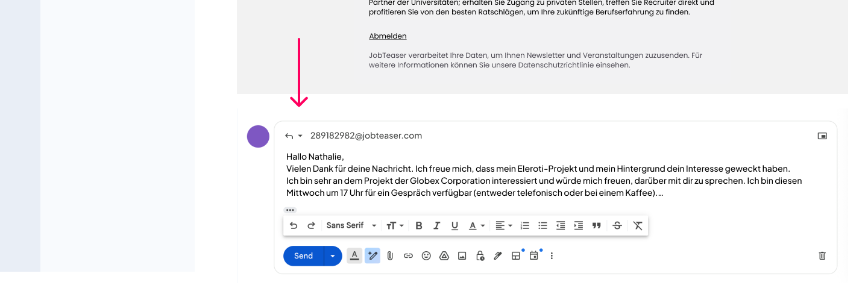Open the more options three-dot menu
The width and height of the screenshot is (868, 291).
pos(552,255)
